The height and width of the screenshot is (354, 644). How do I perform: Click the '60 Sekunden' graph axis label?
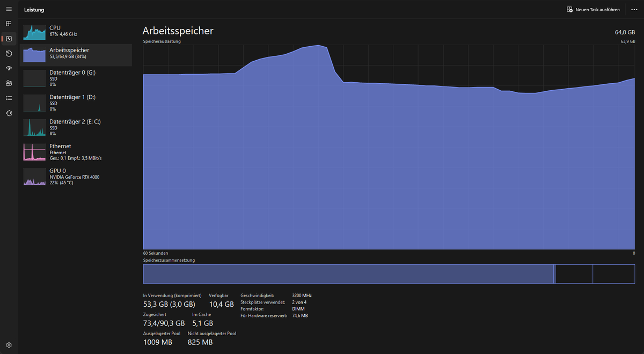point(155,253)
